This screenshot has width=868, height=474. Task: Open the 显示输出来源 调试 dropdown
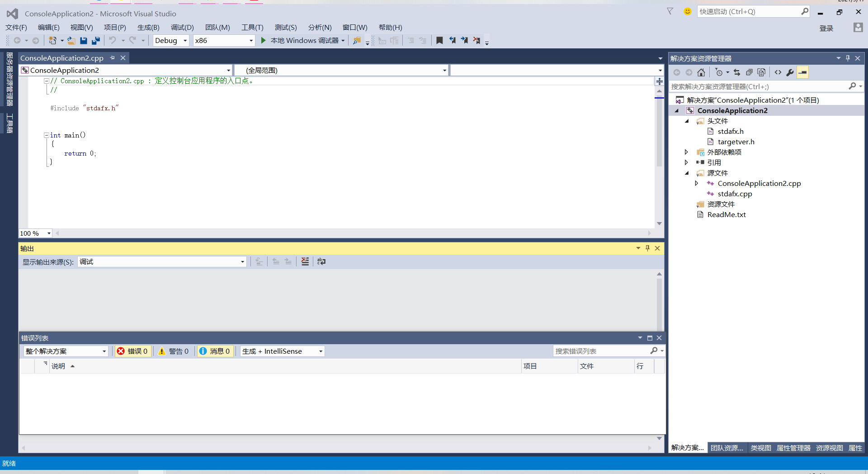click(162, 262)
